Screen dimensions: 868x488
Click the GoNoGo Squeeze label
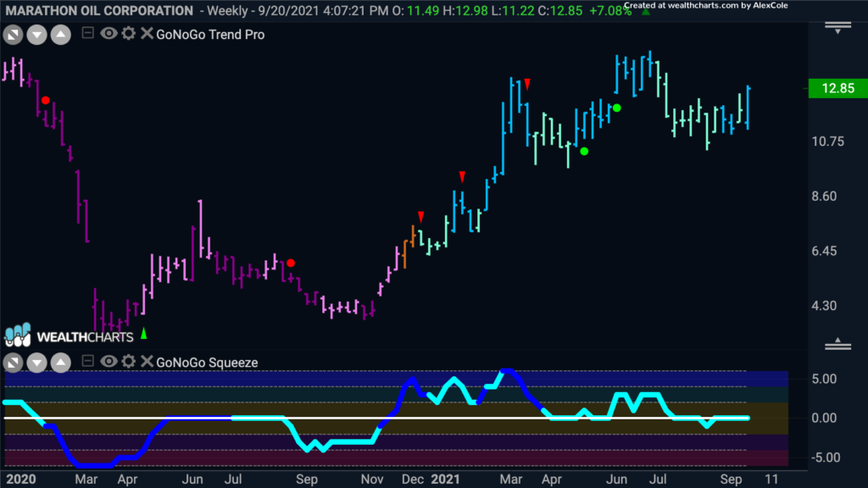[x=207, y=363]
